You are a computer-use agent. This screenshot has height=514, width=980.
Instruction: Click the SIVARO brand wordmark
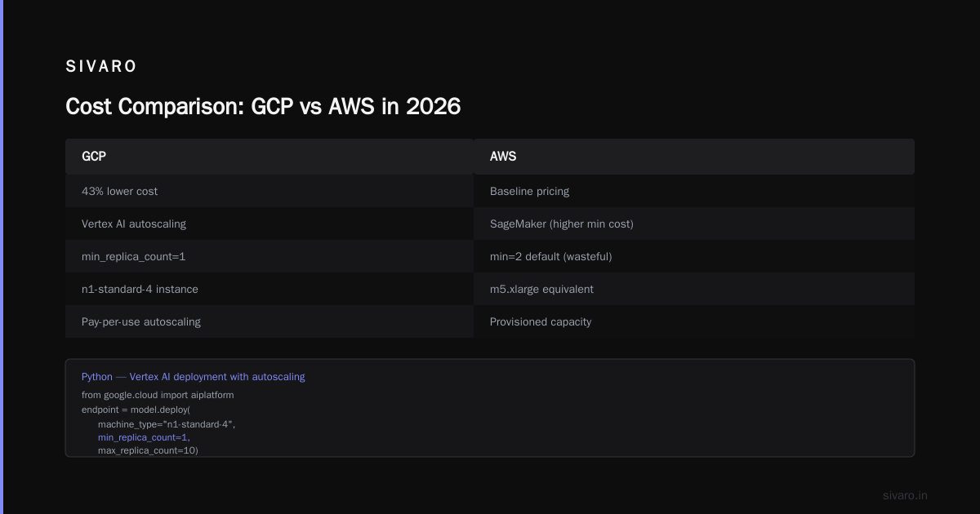point(101,67)
